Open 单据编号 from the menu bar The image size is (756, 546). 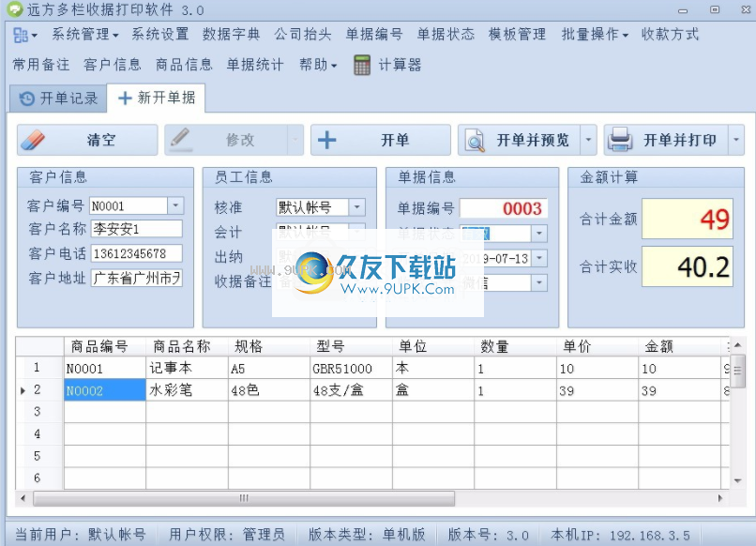(x=374, y=35)
